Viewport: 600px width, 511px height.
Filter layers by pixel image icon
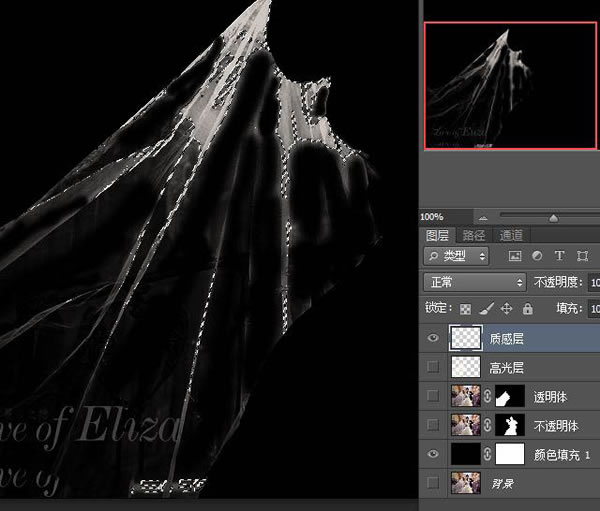[515, 256]
